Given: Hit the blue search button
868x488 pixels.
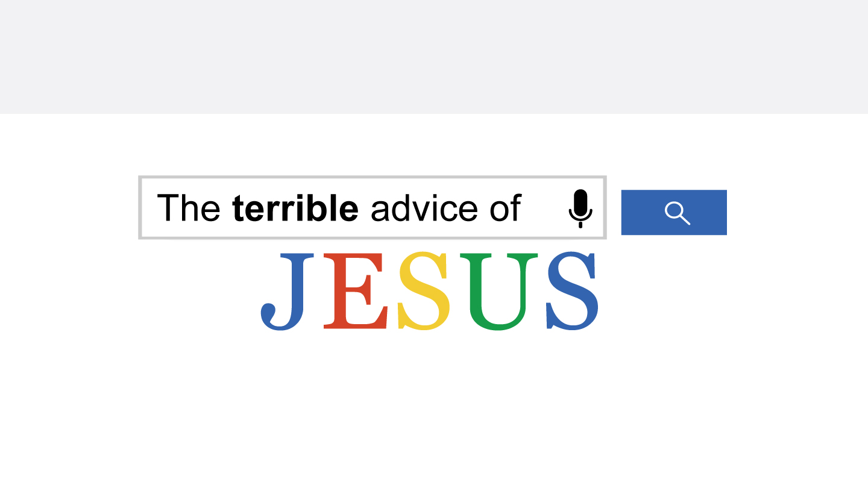Looking at the screenshot, I should click(x=674, y=212).
